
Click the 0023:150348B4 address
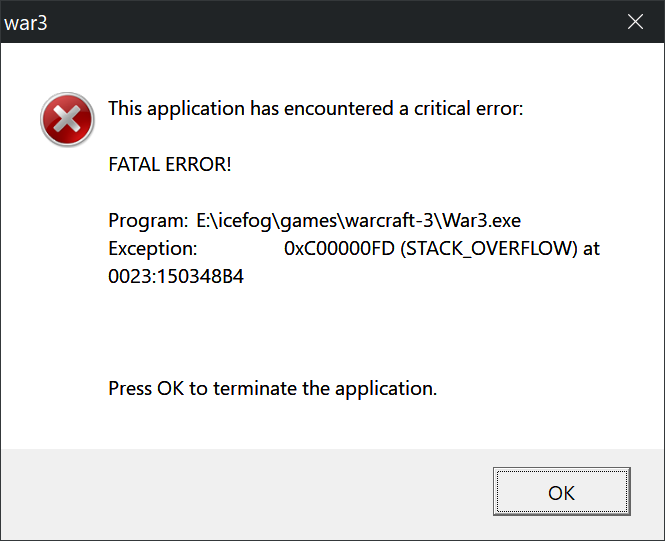176,277
